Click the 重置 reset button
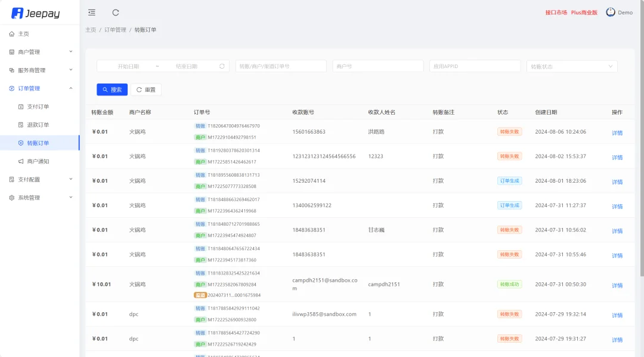The width and height of the screenshot is (644, 357). pos(146,90)
